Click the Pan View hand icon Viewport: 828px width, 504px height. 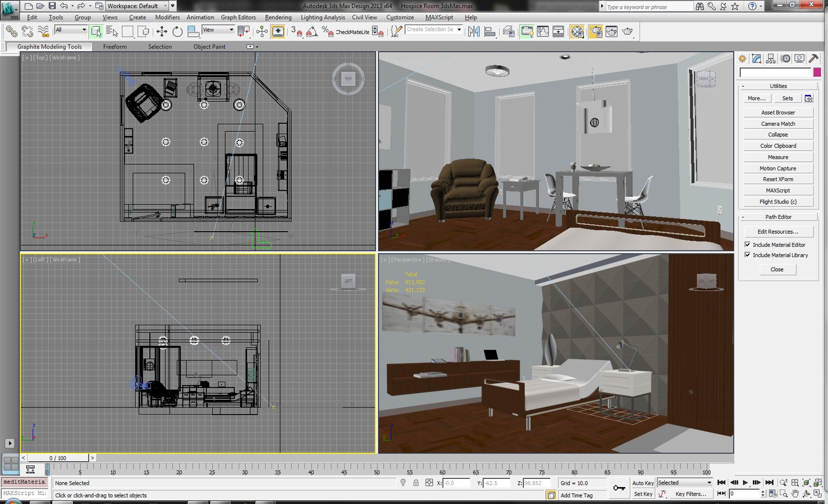click(x=795, y=494)
